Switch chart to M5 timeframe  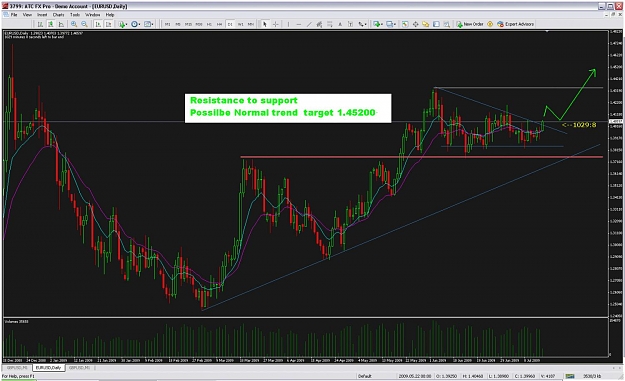tap(178, 24)
